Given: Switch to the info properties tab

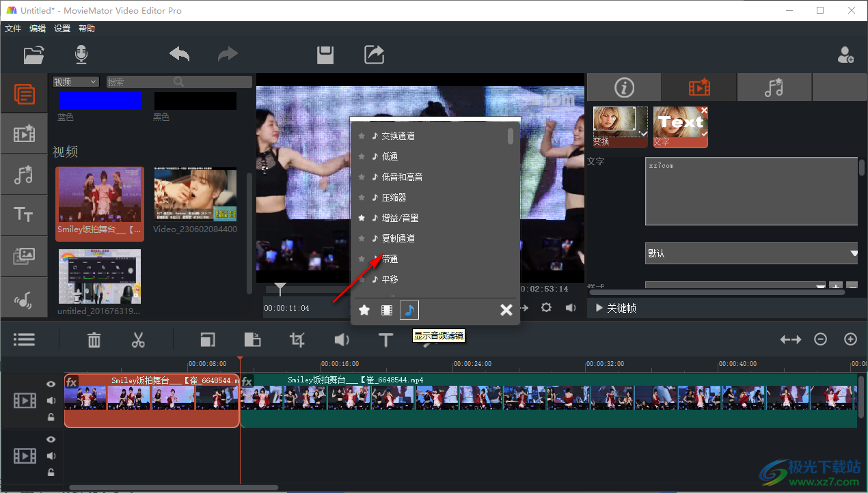Looking at the screenshot, I should pos(624,87).
